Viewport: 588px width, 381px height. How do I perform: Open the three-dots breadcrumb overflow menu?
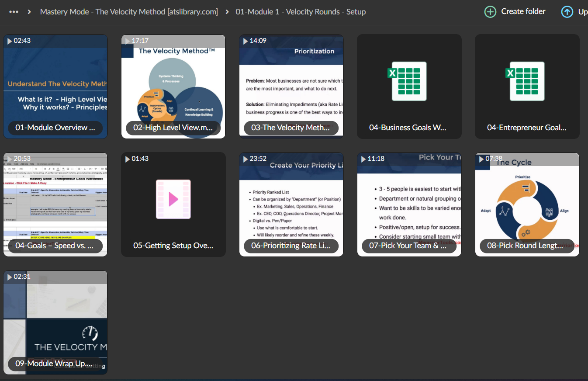[x=14, y=12]
